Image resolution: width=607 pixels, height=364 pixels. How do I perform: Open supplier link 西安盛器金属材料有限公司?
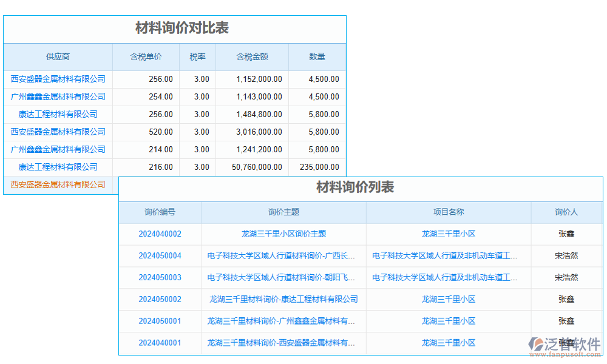point(58,79)
